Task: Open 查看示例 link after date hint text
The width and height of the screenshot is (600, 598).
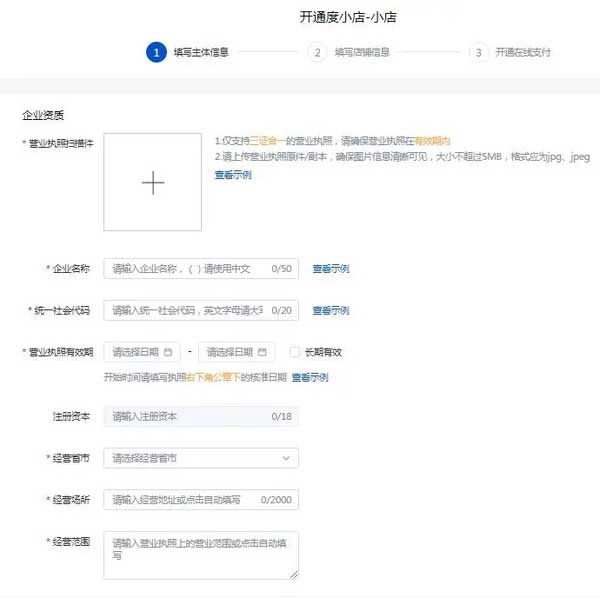Action: point(309,377)
